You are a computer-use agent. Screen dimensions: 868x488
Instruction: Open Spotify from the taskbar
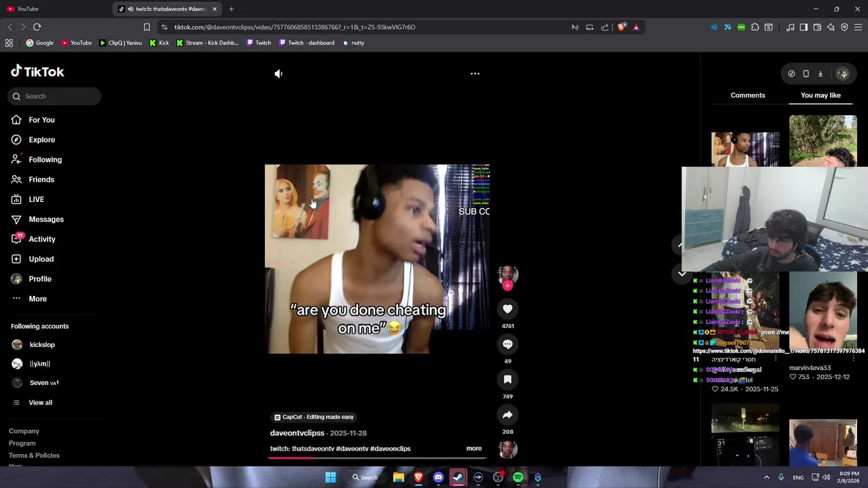pyautogui.click(x=518, y=477)
